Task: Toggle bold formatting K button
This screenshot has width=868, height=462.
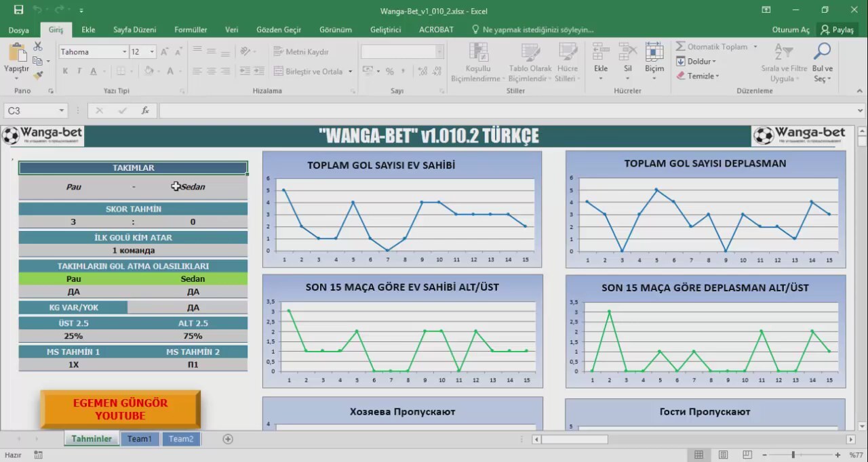Action: point(65,71)
